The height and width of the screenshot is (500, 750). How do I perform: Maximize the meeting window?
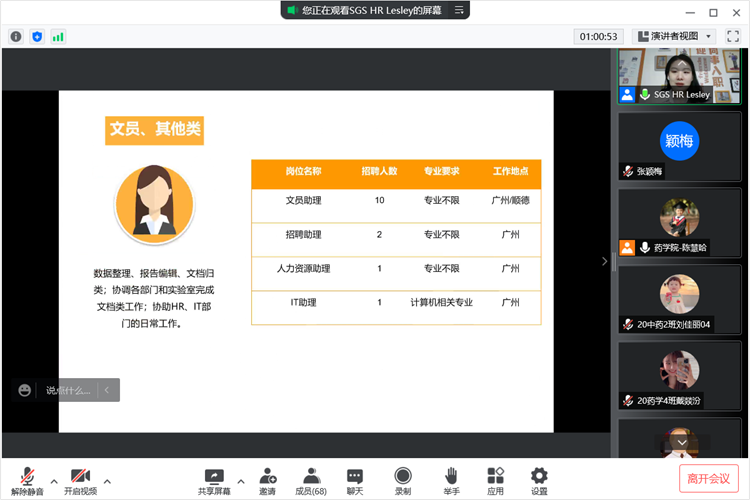click(x=713, y=13)
